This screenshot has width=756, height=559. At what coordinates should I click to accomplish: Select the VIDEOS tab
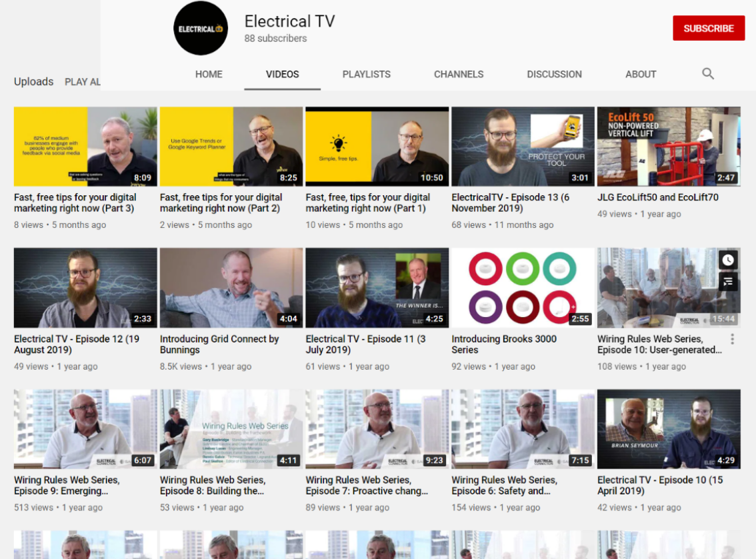(x=282, y=74)
